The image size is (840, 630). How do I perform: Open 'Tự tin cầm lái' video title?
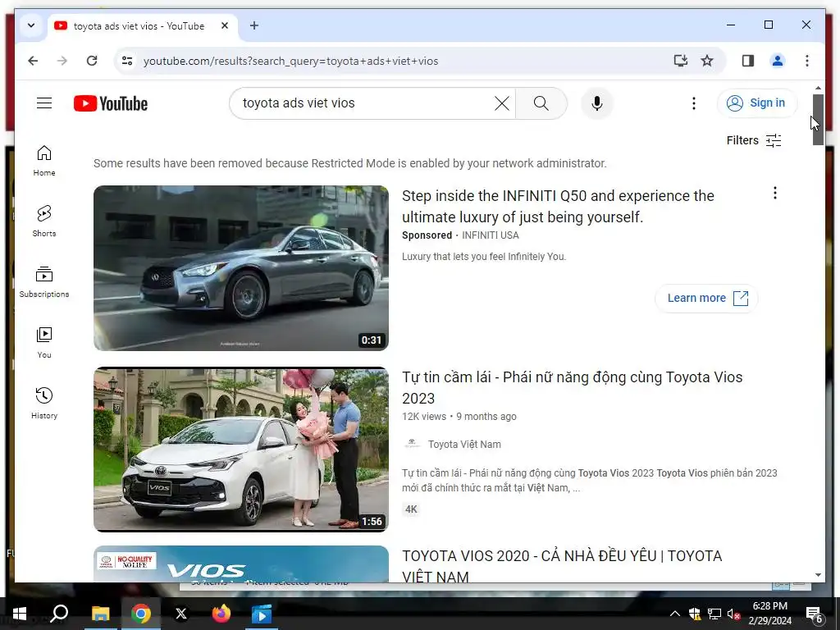click(x=572, y=387)
